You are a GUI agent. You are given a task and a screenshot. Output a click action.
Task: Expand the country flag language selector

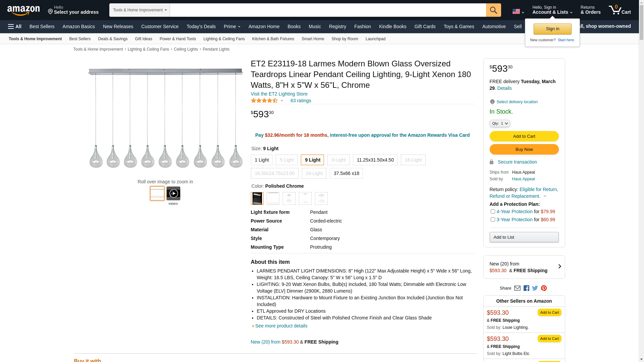518,12
